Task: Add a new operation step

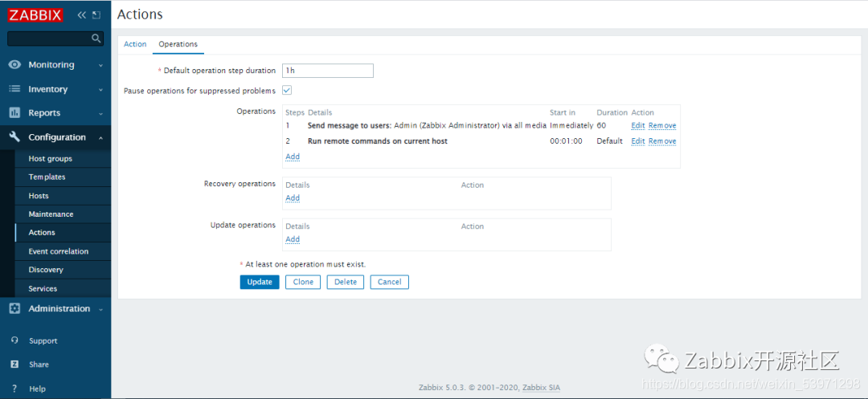Action: click(x=293, y=157)
